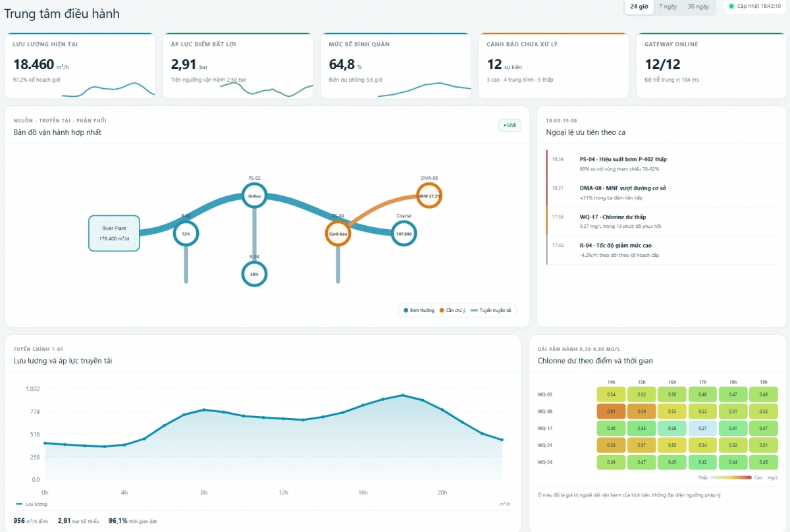This screenshot has height=532, width=790.
Task: Click the R-02 reservoir node showing 72%
Action: 186,234
